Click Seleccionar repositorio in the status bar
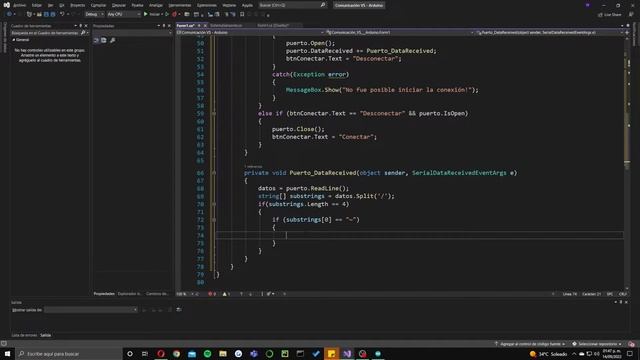 click(597, 344)
